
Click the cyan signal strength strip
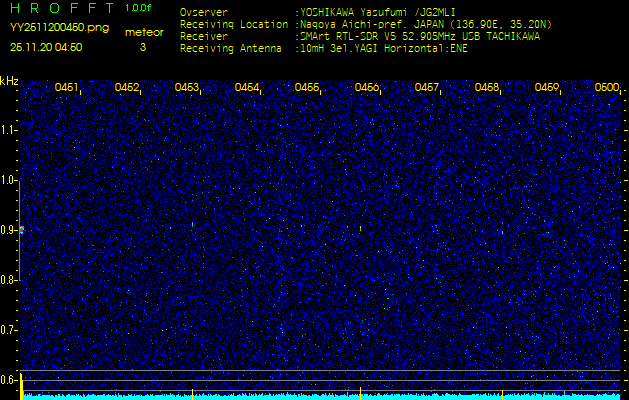(x=320, y=396)
